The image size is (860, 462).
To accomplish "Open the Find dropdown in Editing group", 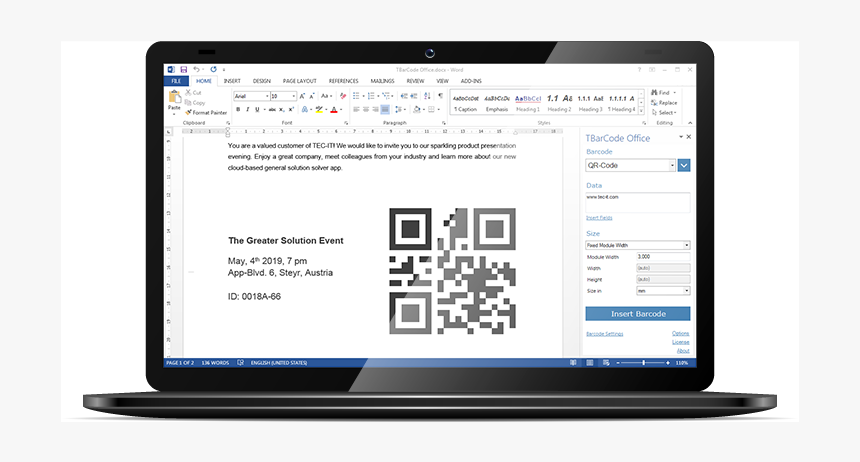I will 675,93.
